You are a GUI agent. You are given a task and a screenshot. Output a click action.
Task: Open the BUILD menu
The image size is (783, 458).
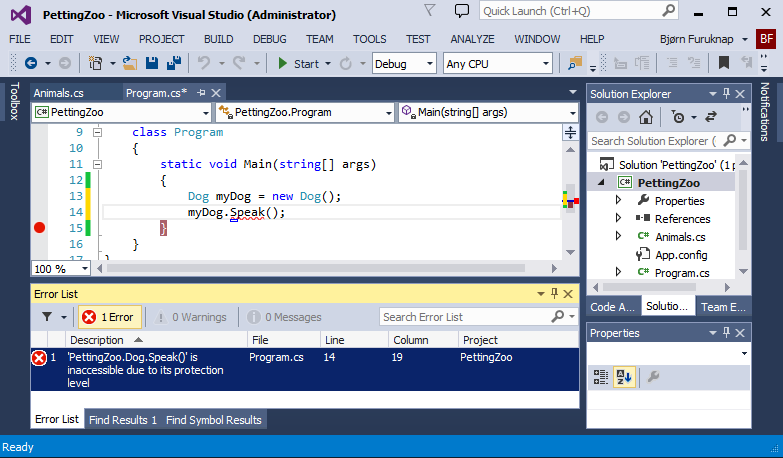pyautogui.click(x=218, y=39)
